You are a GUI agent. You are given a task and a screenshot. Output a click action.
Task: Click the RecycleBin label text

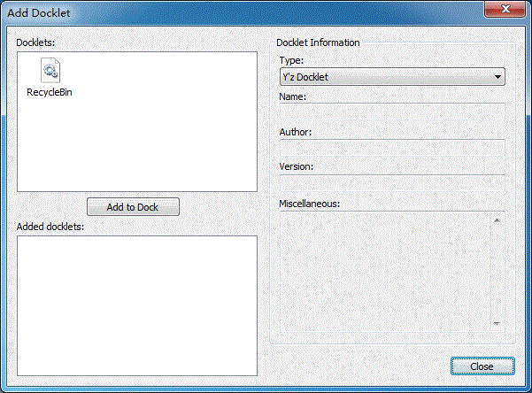[x=50, y=92]
